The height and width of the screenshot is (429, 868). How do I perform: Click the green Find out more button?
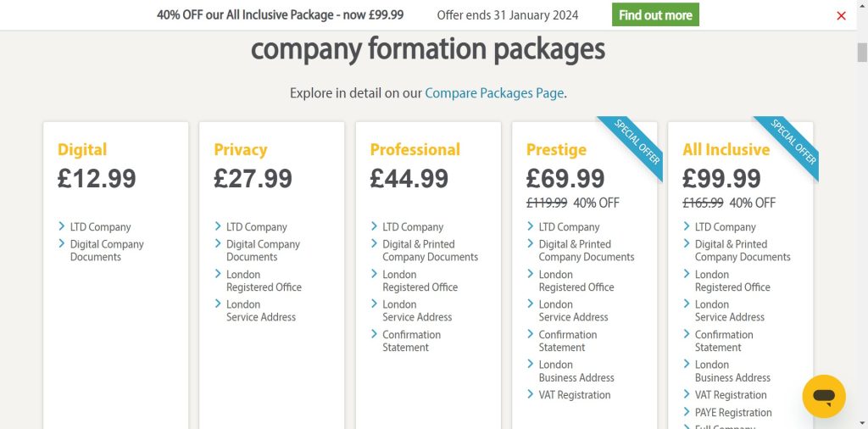point(655,15)
